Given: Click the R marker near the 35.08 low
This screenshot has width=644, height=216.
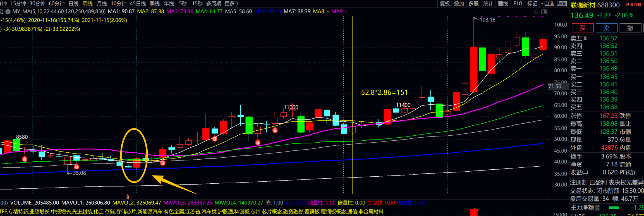Looking at the screenshot, I should [76, 167].
